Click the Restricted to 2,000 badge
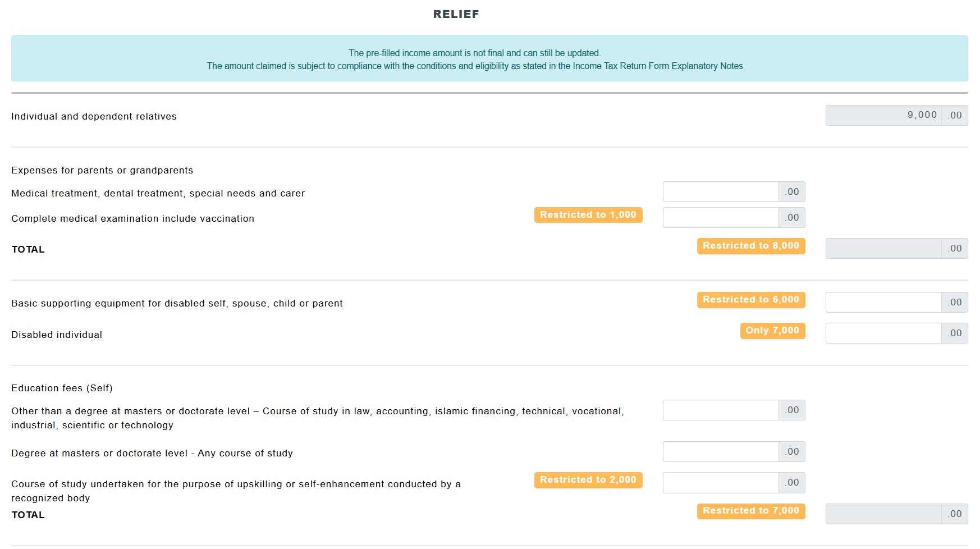The height and width of the screenshot is (549, 980). pyautogui.click(x=588, y=480)
